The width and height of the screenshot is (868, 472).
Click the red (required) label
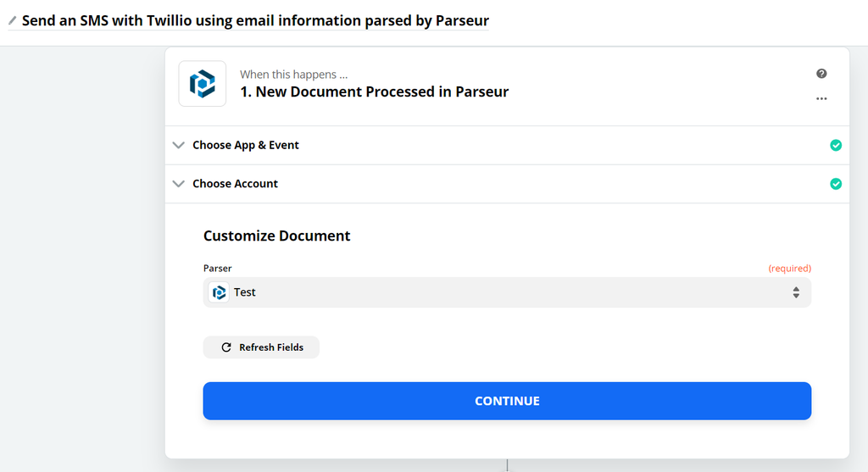tap(789, 269)
